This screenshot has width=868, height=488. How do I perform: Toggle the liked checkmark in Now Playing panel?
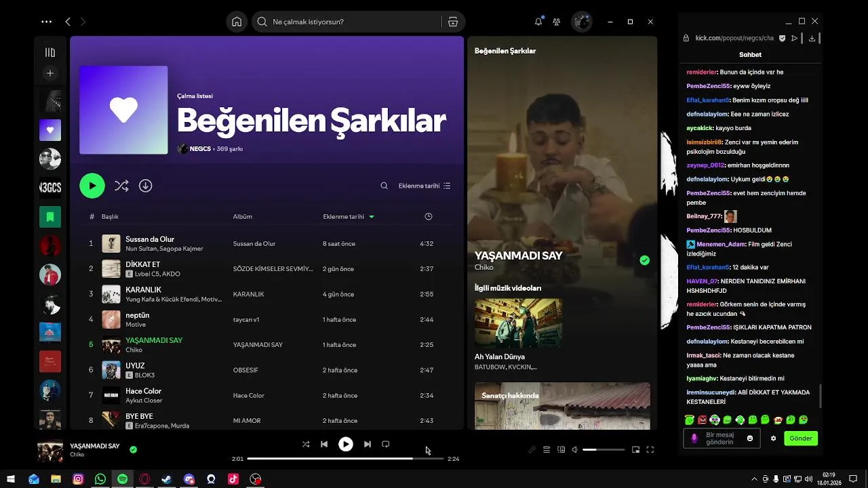(x=644, y=260)
